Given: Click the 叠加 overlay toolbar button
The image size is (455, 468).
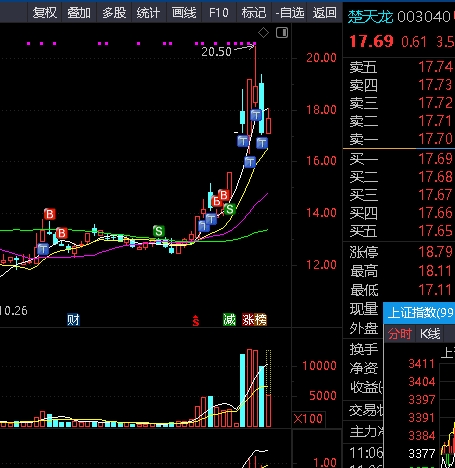Looking at the screenshot, I should pos(79,13).
